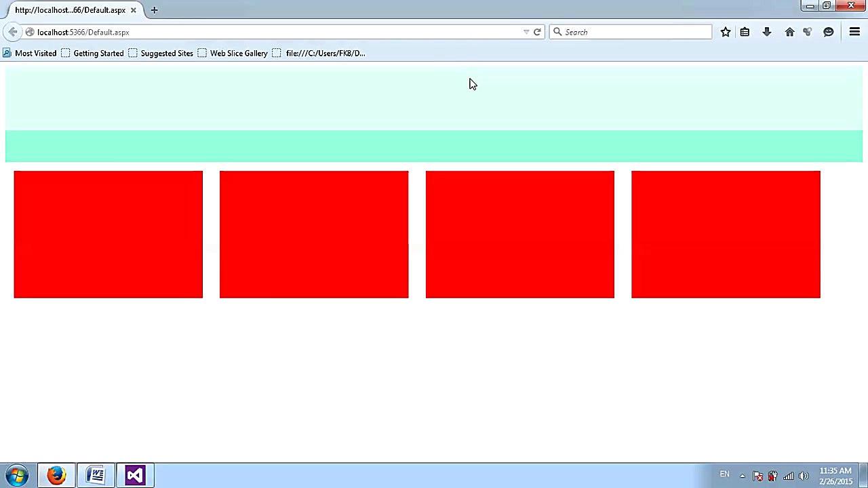The width and height of the screenshot is (868, 488).
Task: Click the EN language indicator
Action: pyautogui.click(x=724, y=474)
